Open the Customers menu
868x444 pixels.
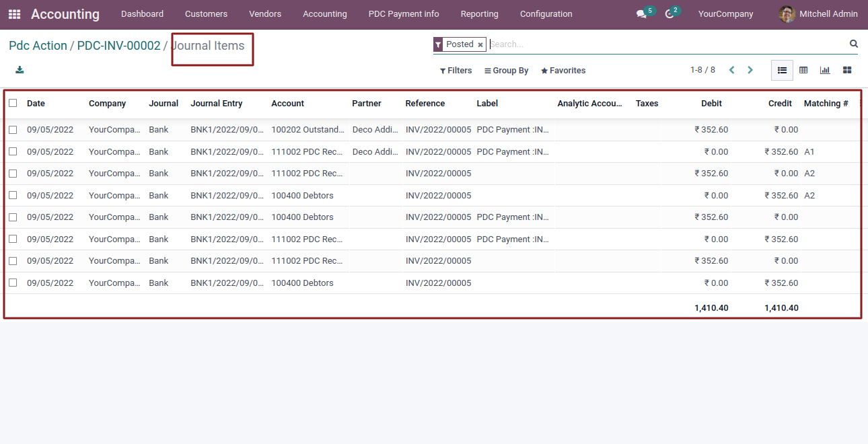pos(206,14)
